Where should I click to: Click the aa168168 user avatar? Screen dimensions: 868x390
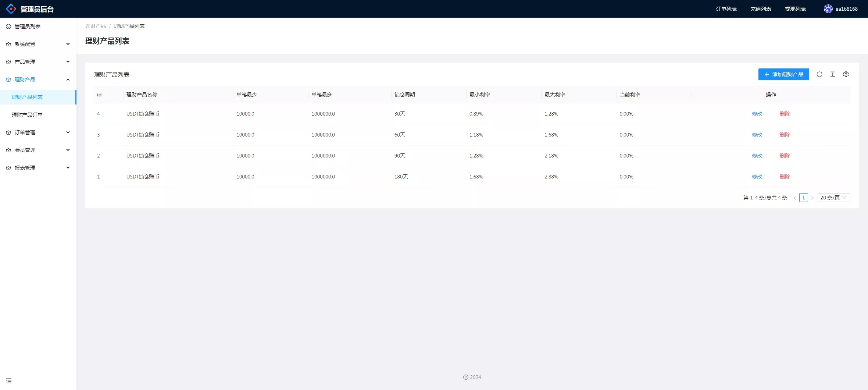(x=828, y=9)
